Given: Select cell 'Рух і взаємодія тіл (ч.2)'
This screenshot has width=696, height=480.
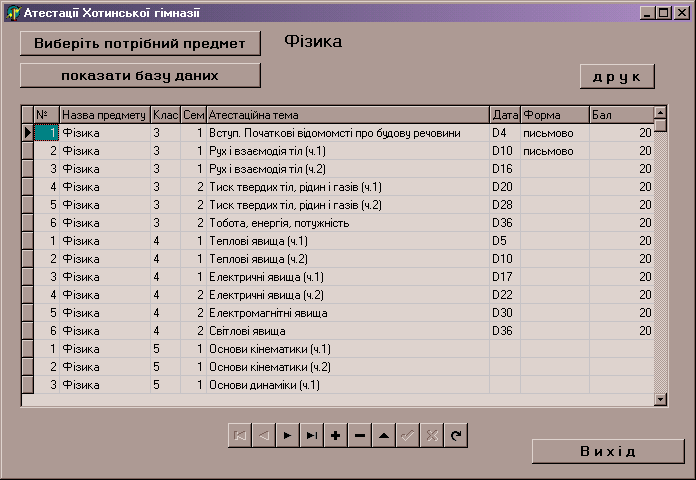Looking at the screenshot, I should [348, 169].
